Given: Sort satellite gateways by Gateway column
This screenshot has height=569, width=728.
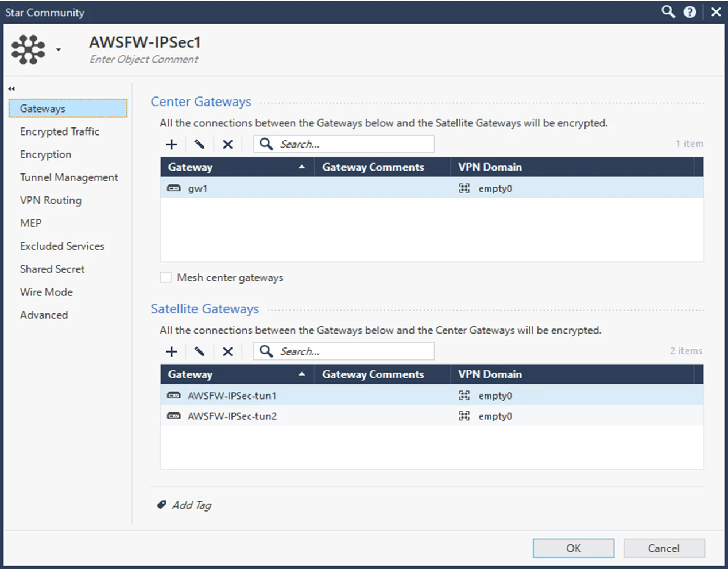Looking at the screenshot, I should pyautogui.click(x=237, y=374).
